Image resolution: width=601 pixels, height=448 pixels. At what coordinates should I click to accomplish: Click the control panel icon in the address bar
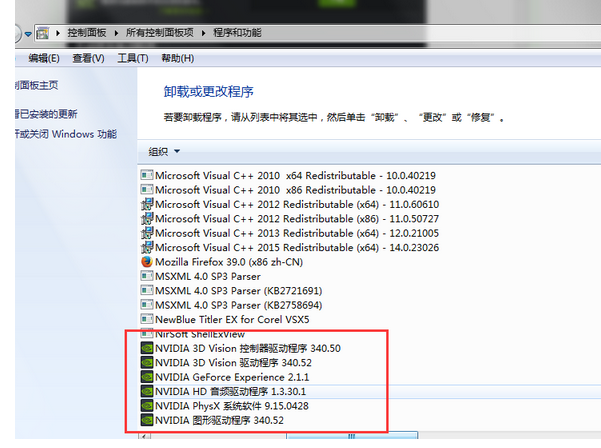tap(43, 33)
